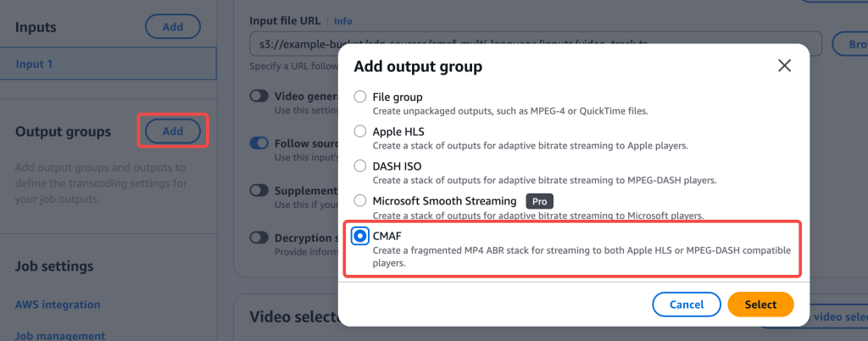
Task: Close the Add output group dialog
Action: [784, 66]
